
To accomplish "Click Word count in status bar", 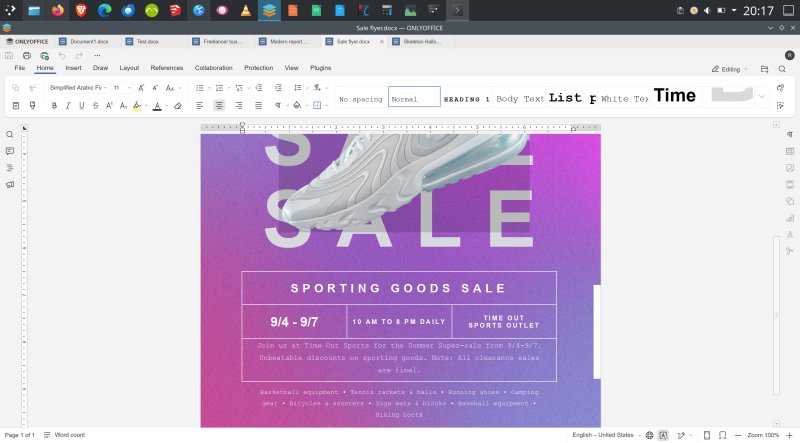I will pos(69,435).
